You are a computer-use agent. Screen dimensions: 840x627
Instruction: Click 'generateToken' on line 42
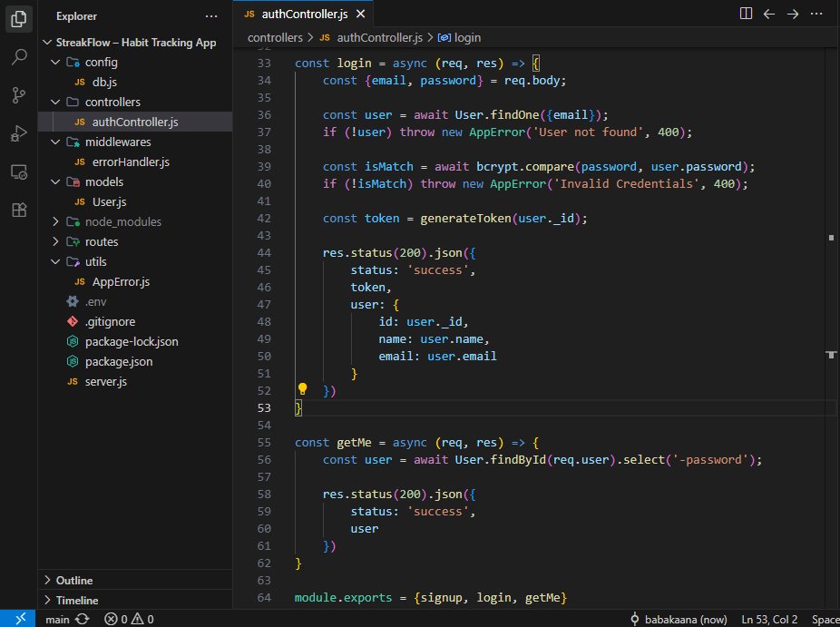[x=465, y=219]
